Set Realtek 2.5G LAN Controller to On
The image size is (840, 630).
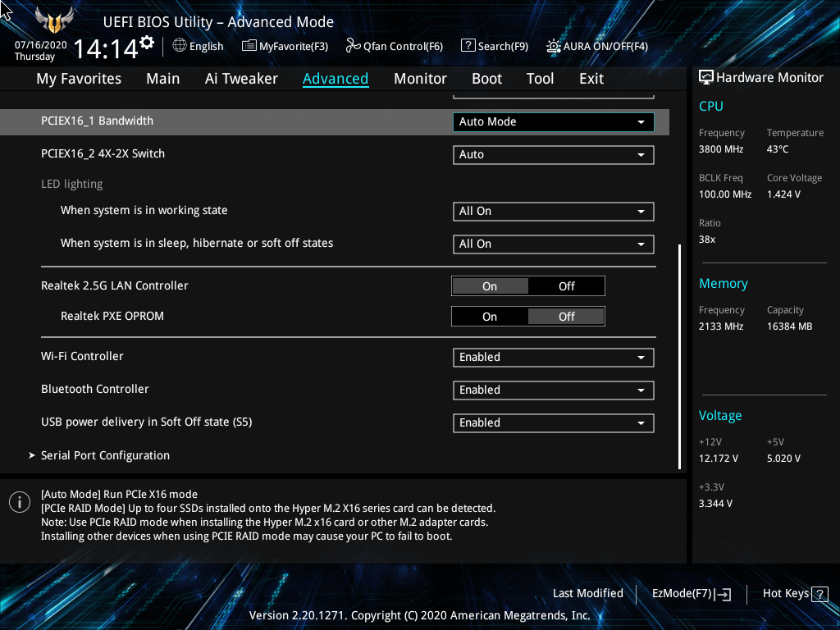click(490, 286)
